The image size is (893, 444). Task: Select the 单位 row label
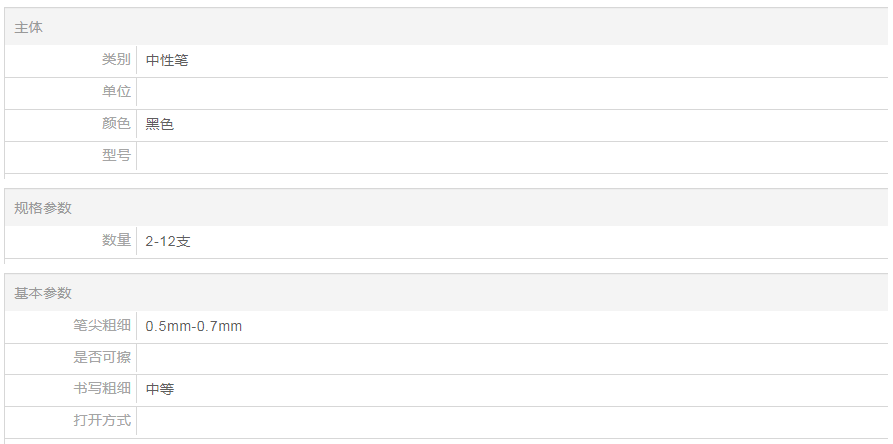click(x=116, y=92)
